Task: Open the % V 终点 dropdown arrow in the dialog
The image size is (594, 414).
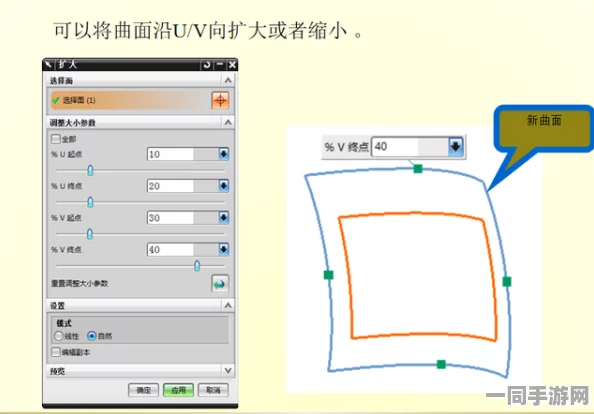Action: (224, 250)
